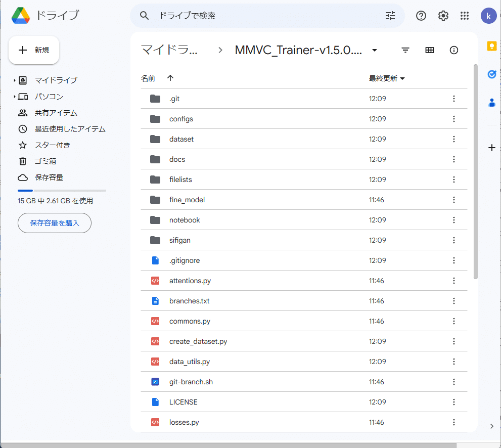501x448 pixels.
Task: Open more actions for git-branch.sh
Action: 453,382
